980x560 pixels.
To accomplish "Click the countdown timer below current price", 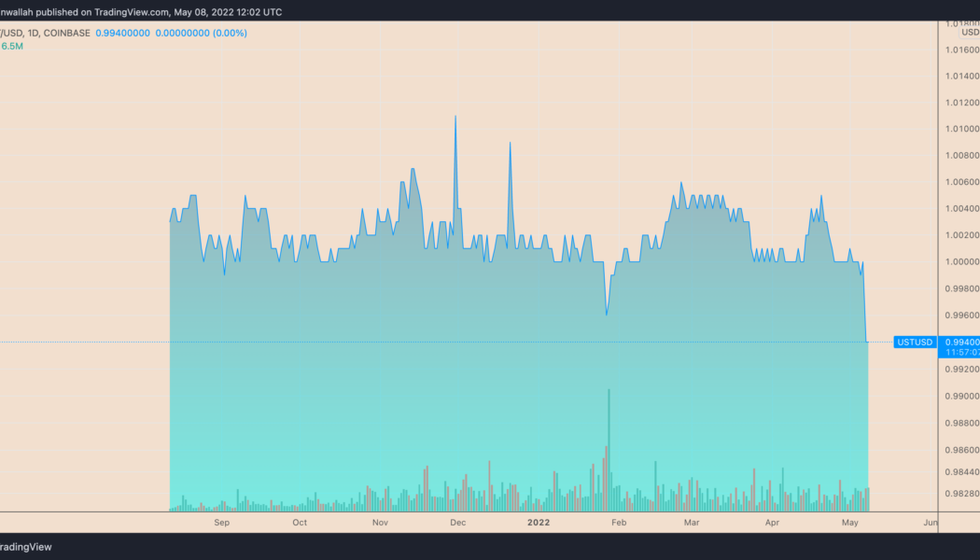I will tap(961, 353).
